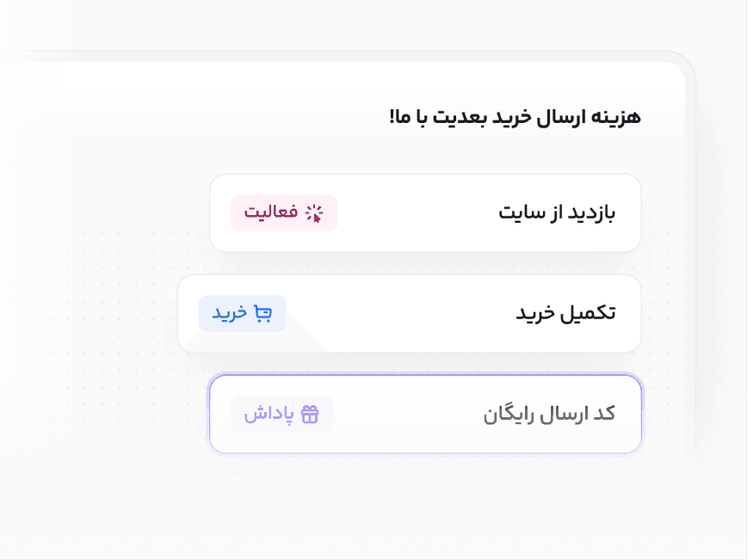
Task: Click the بازدید از سایت label text
Action: (x=557, y=212)
